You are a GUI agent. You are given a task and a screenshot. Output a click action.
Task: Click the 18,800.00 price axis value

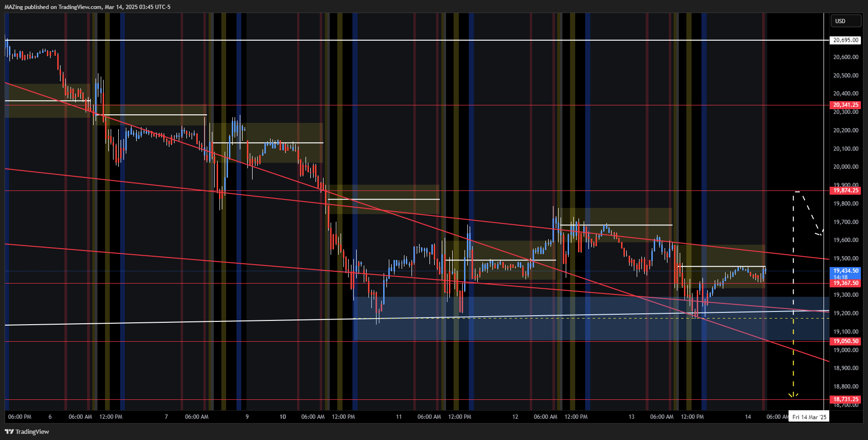(x=846, y=387)
